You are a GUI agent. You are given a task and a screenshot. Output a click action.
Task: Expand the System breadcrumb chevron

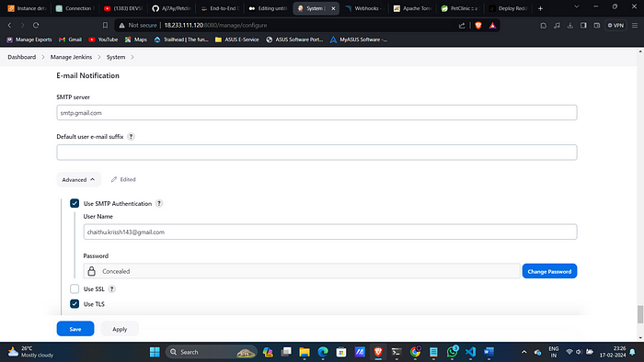132,57
